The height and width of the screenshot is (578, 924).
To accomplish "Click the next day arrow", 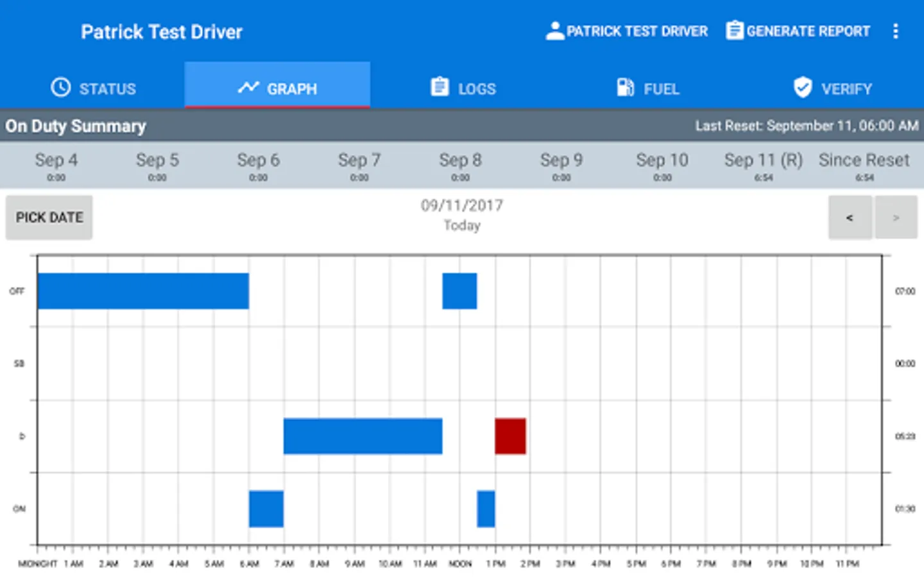I will click(x=896, y=218).
